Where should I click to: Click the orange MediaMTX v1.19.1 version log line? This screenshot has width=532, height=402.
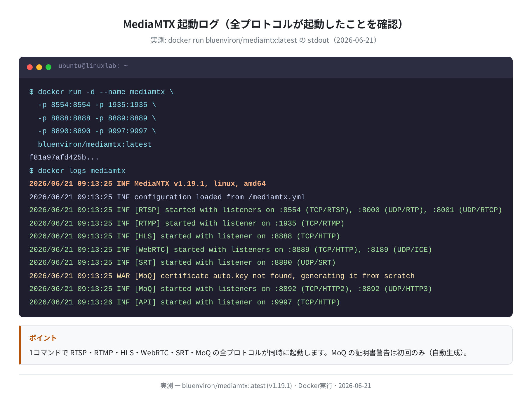[147, 184]
